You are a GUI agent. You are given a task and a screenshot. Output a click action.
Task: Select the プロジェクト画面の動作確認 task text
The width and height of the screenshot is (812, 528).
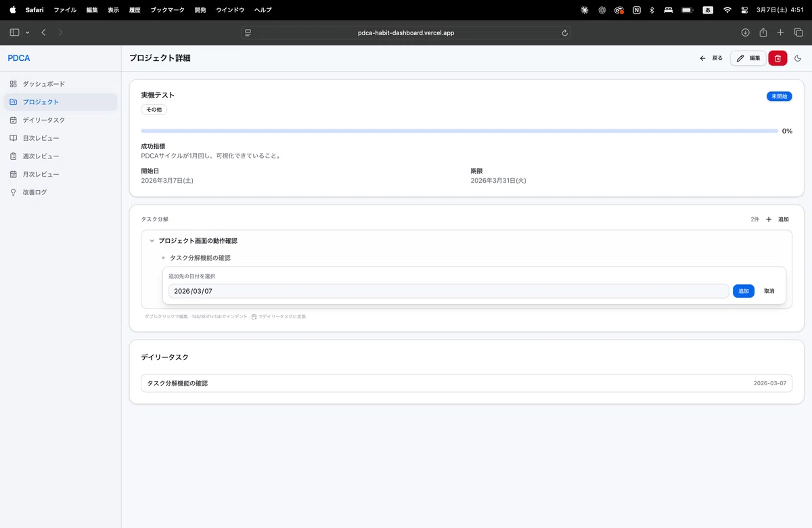point(198,240)
